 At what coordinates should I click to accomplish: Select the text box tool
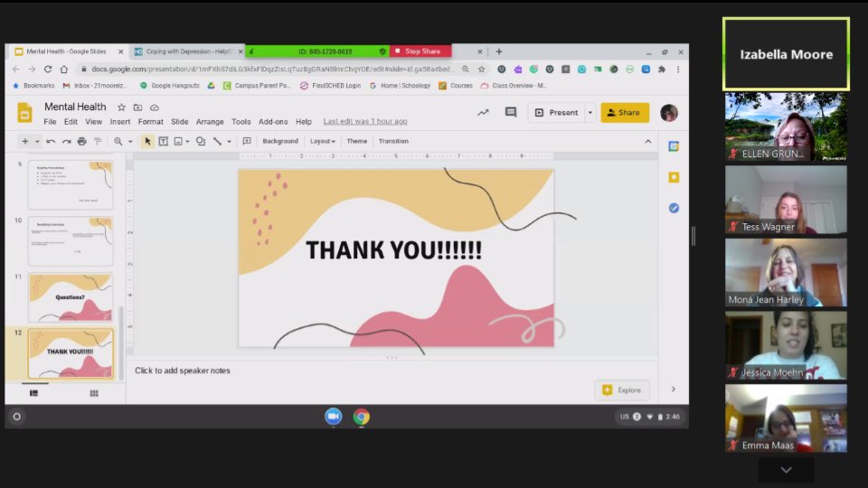click(x=164, y=141)
